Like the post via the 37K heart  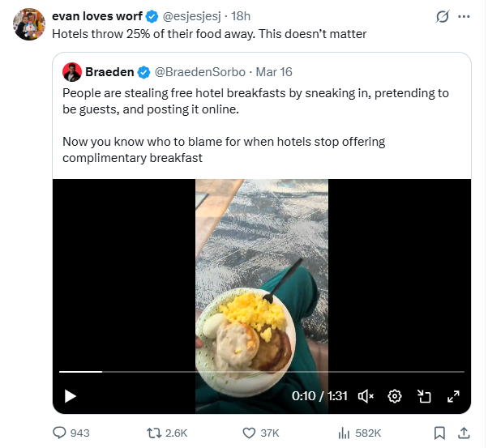coord(260,433)
